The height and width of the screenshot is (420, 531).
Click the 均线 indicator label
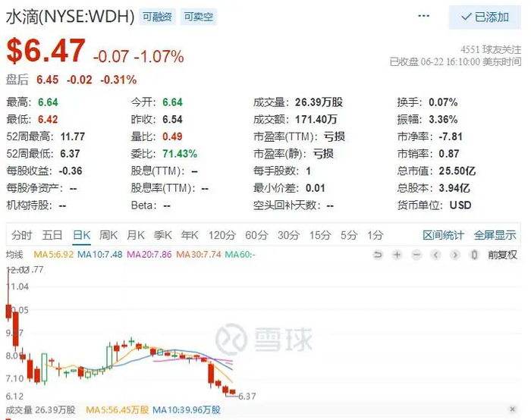click(x=14, y=254)
